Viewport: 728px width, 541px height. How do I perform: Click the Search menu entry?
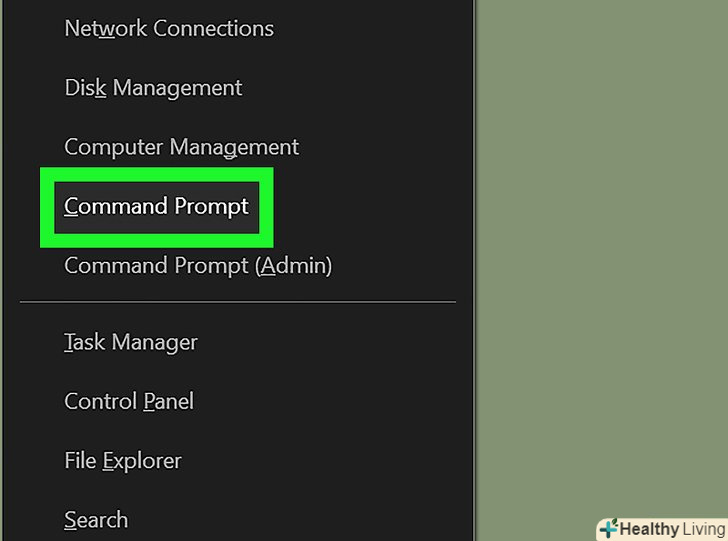tap(96, 520)
